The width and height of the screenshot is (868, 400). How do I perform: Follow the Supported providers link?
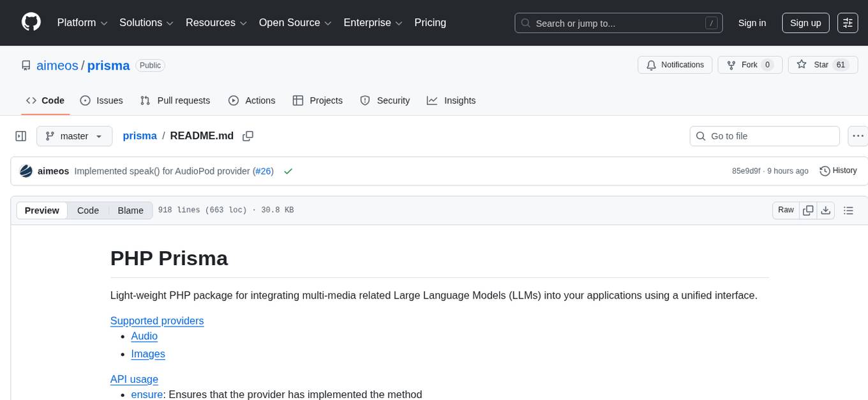(157, 321)
